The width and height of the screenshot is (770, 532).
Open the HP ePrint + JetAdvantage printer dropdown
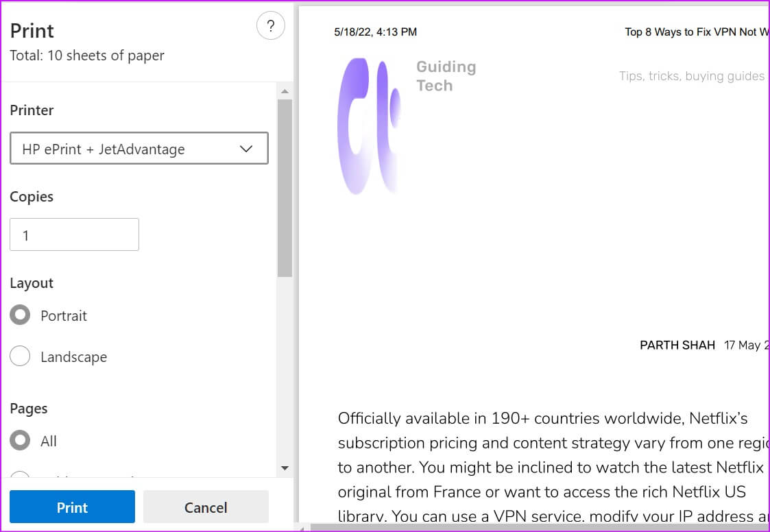click(x=139, y=148)
